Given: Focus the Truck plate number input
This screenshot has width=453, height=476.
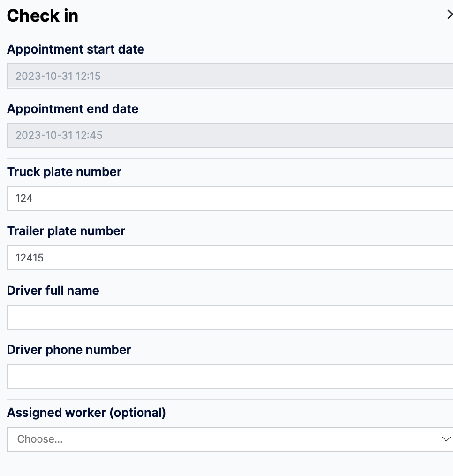Looking at the screenshot, I should point(230,199).
